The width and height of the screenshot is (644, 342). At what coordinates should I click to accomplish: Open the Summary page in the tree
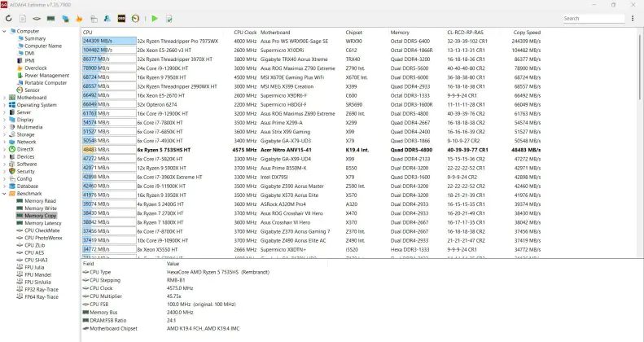[x=35, y=38]
